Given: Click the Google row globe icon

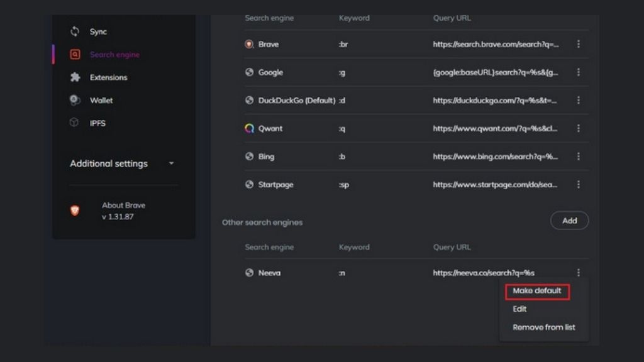Looking at the screenshot, I should coord(249,72).
